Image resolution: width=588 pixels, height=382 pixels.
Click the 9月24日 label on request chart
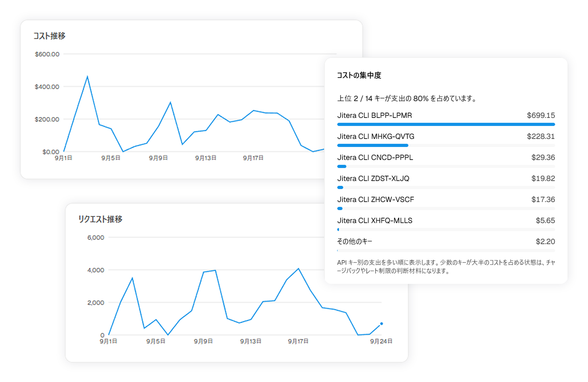point(381,342)
